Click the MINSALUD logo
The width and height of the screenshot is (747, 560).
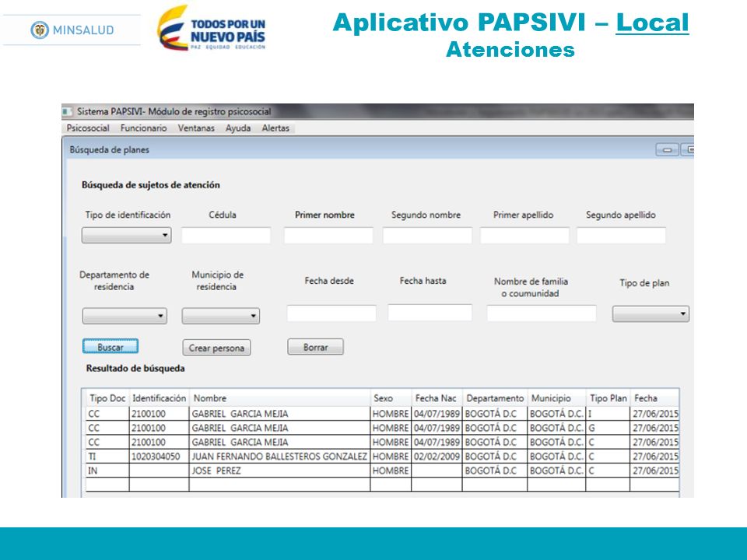(x=72, y=30)
